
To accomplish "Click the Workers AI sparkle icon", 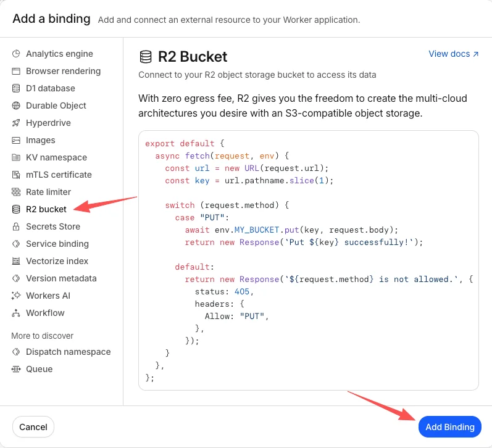I will 16,295.
